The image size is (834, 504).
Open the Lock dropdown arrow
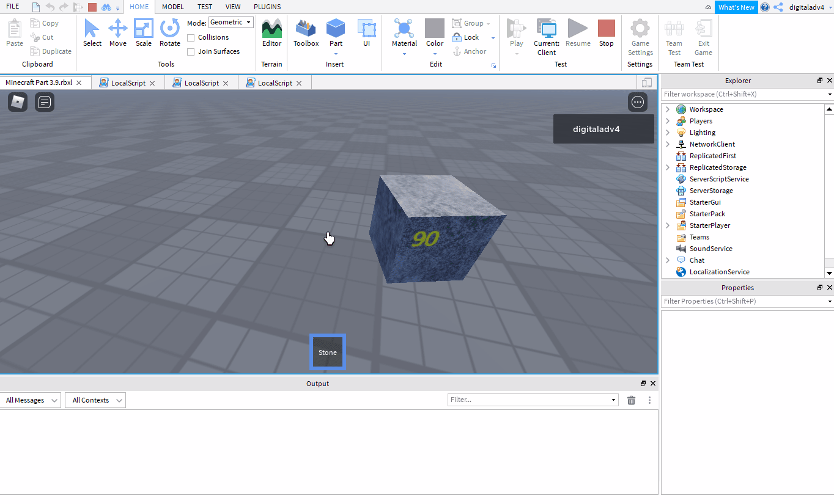(x=493, y=38)
